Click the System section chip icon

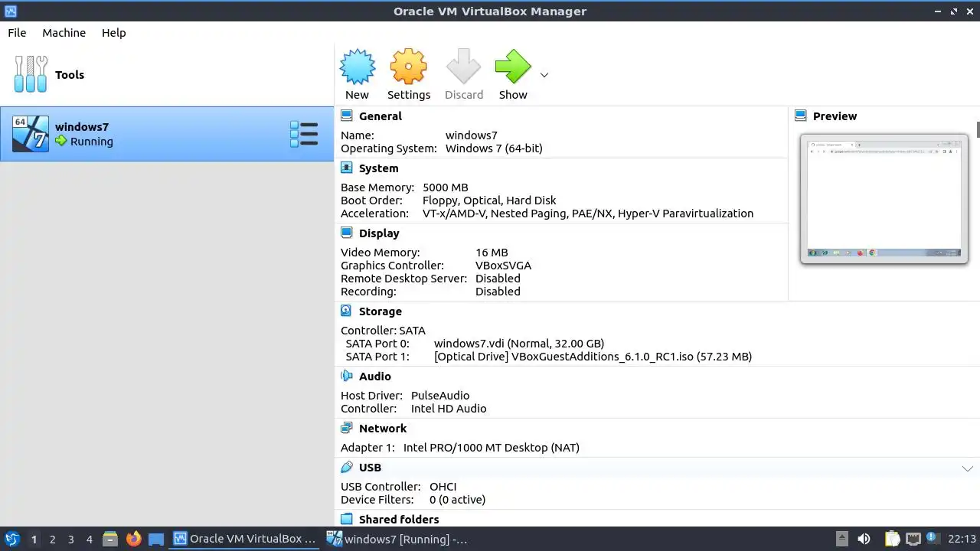(x=347, y=168)
